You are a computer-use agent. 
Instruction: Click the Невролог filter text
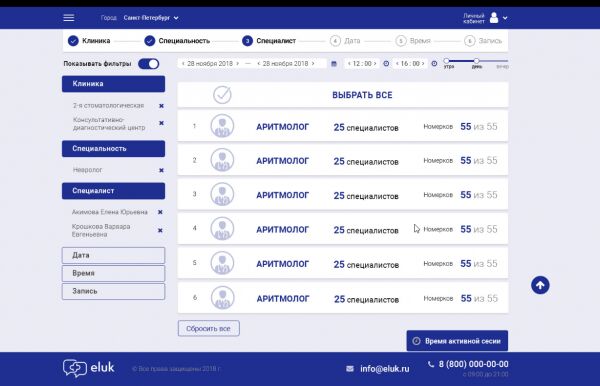coord(87,170)
